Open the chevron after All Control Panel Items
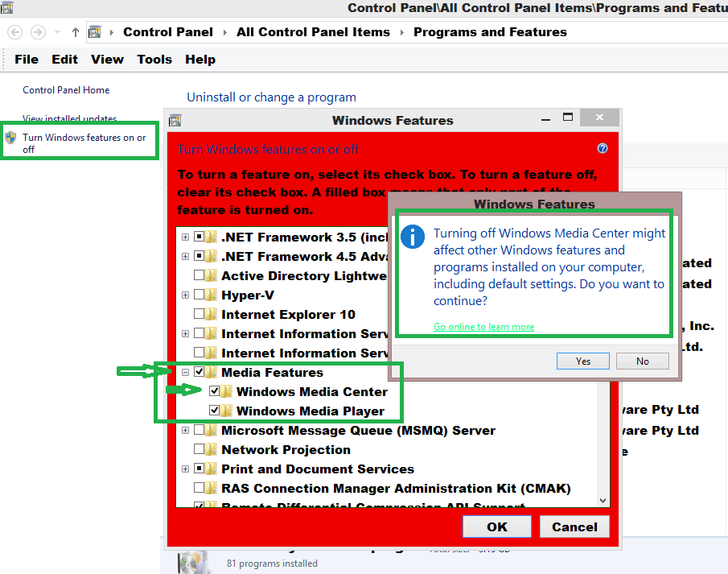Screen dimensions: 728x574 click(x=401, y=32)
